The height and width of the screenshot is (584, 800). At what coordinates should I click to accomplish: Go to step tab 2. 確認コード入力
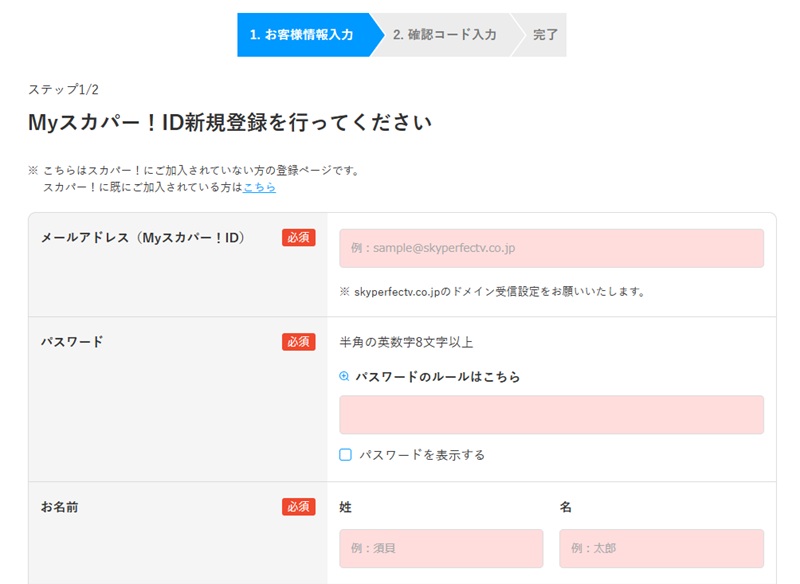click(444, 35)
